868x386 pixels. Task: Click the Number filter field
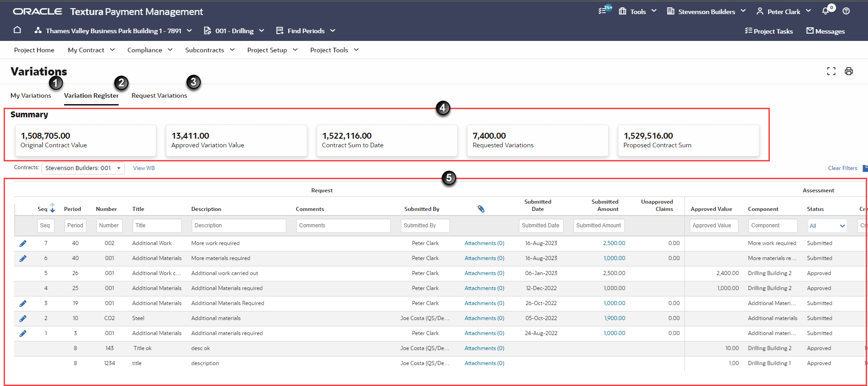click(x=109, y=226)
